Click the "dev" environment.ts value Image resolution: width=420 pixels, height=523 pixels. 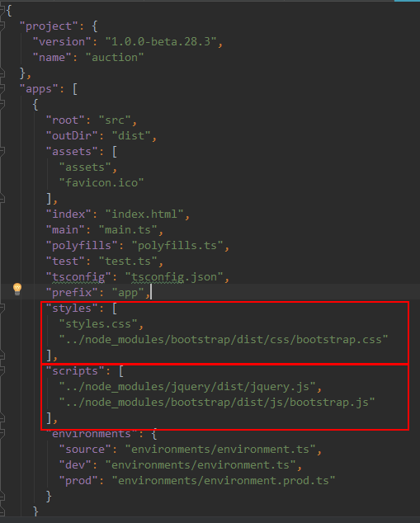point(201,465)
